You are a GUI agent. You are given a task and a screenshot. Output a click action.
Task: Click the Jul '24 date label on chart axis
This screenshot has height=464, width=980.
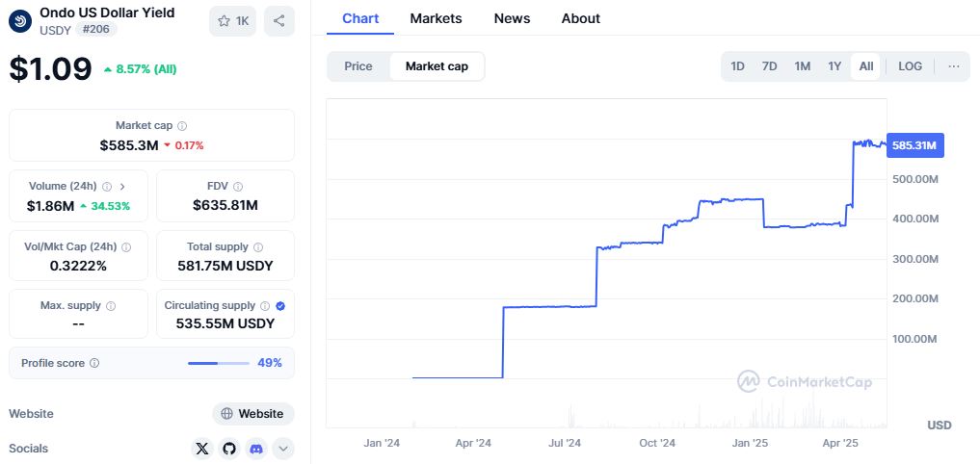[x=565, y=443]
